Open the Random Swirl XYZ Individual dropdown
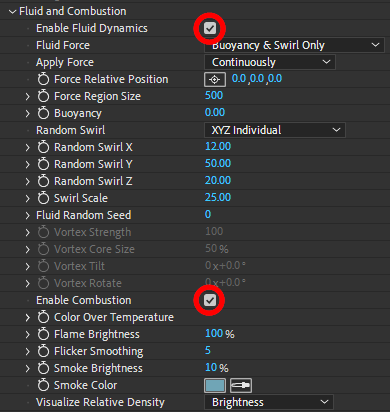 (x=275, y=130)
